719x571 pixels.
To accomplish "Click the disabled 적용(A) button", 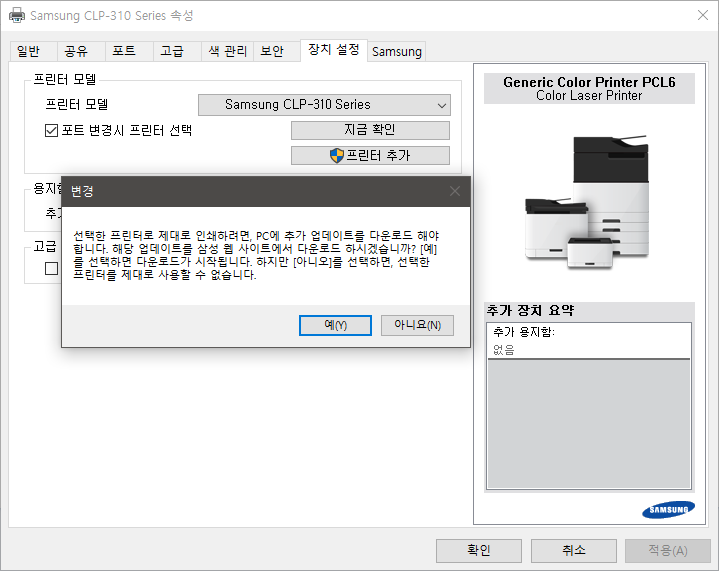I will pyautogui.click(x=668, y=550).
